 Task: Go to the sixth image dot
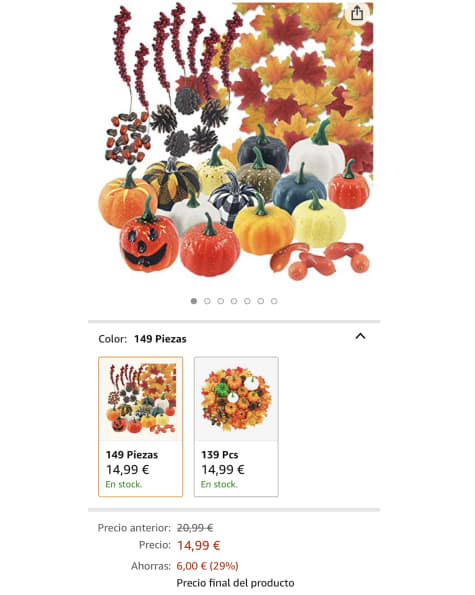[260, 301]
